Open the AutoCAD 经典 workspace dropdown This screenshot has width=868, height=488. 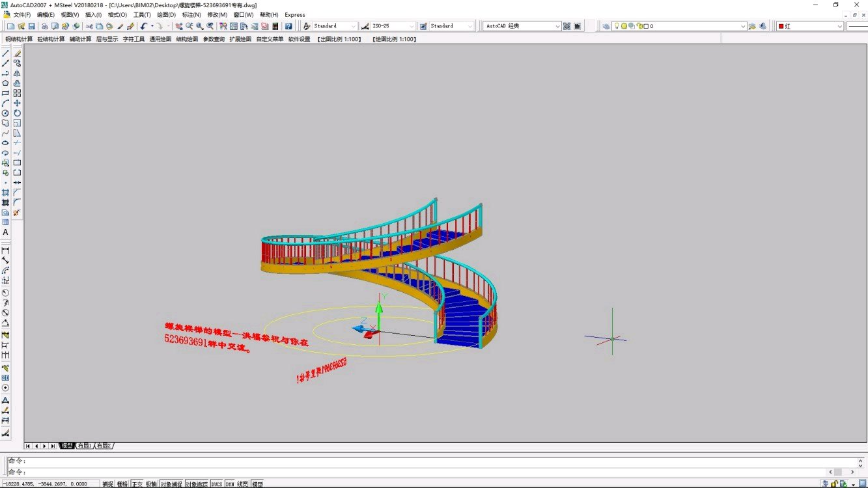557,26
